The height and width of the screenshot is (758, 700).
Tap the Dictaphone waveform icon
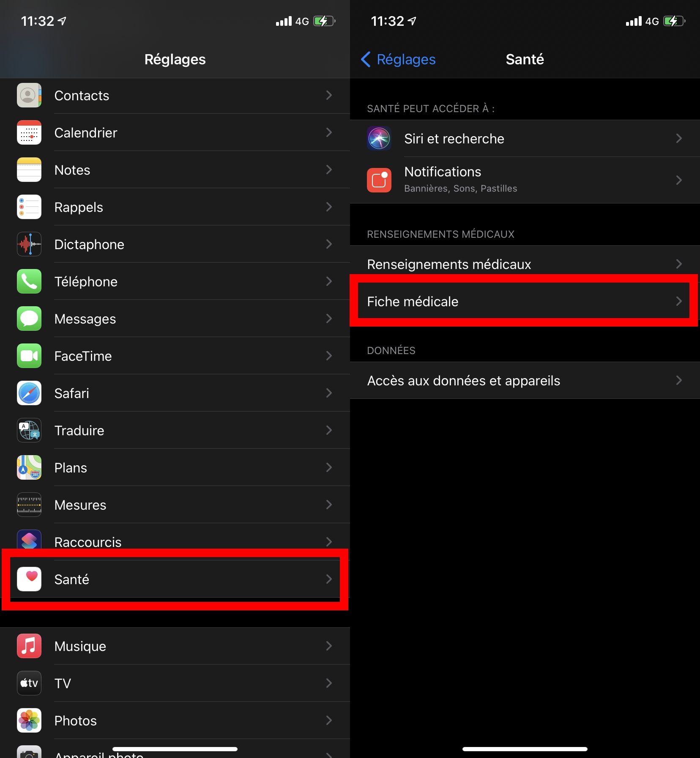pyautogui.click(x=29, y=244)
